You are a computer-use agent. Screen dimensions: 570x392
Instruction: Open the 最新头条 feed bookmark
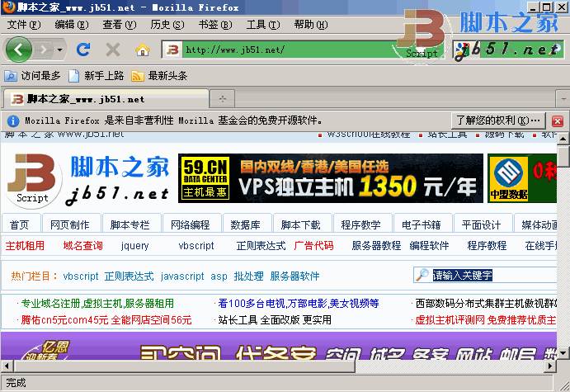[159, 76]
